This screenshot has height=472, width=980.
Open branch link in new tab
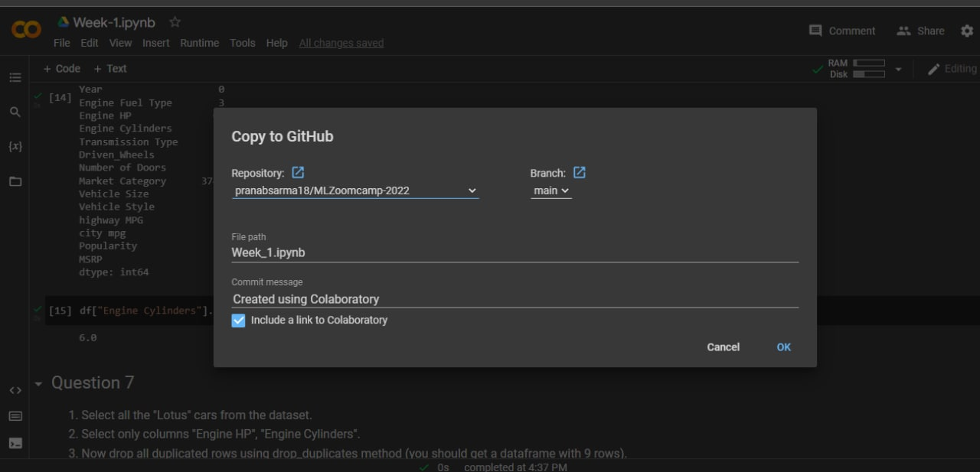pyautogui.click(x=580, y=173)
